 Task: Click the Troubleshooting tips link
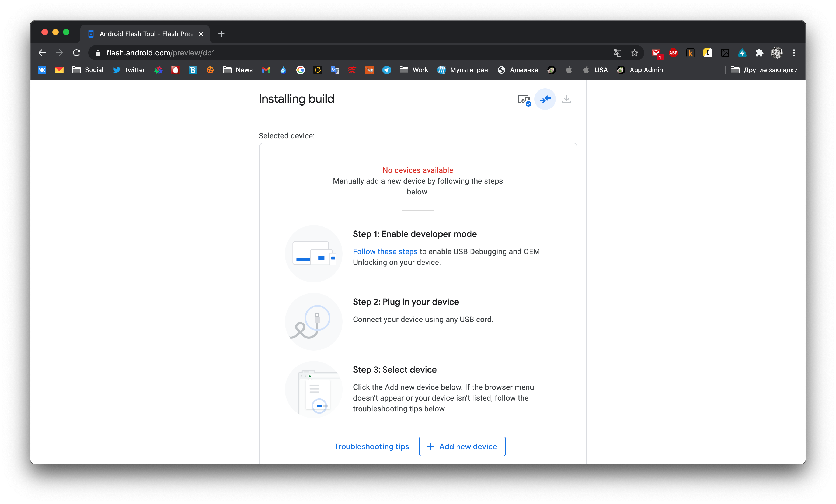point(371,446)
